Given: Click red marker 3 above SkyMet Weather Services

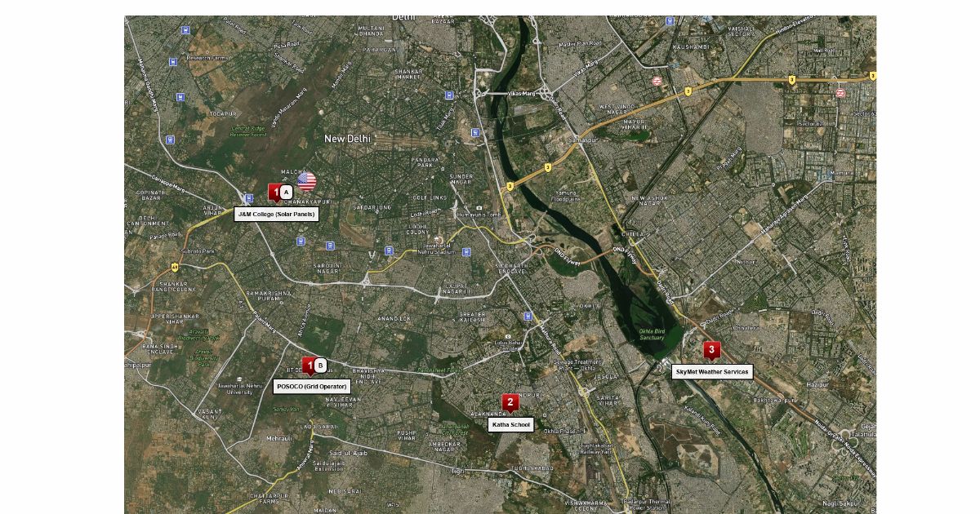Looking at the screenshot, I should pos(711,349).
